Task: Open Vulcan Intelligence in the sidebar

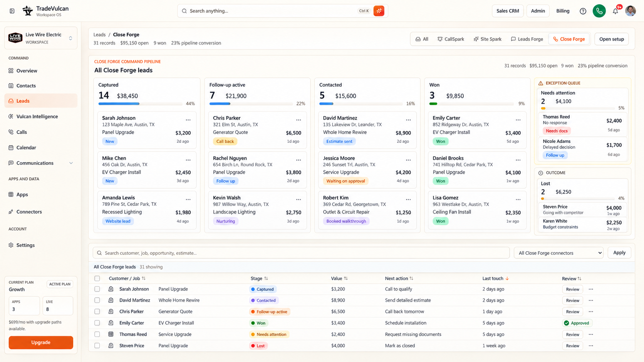Action: [41, 117]
